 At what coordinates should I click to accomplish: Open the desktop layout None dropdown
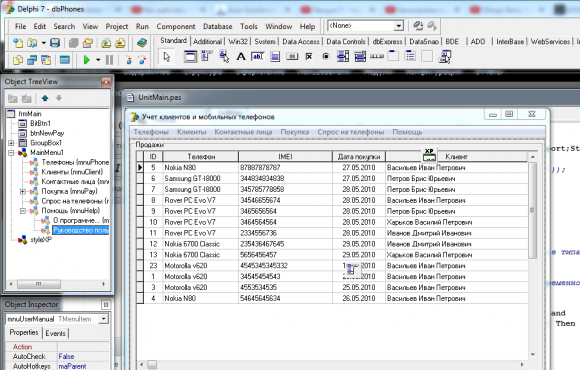click(398, 26)
